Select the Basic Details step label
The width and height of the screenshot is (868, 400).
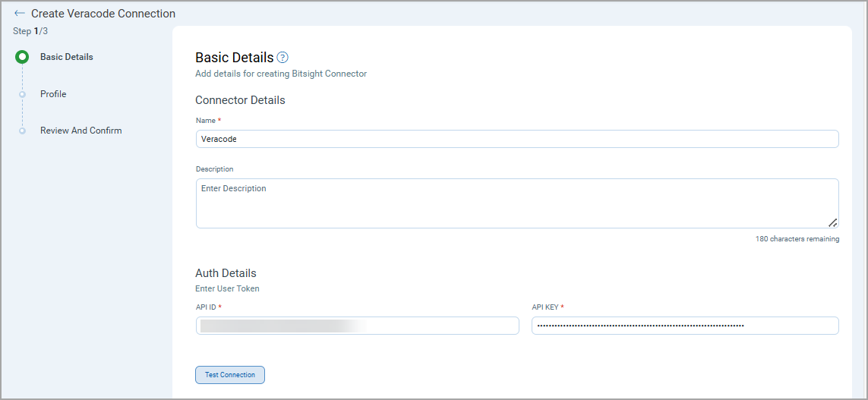click(x=67, y=57)
